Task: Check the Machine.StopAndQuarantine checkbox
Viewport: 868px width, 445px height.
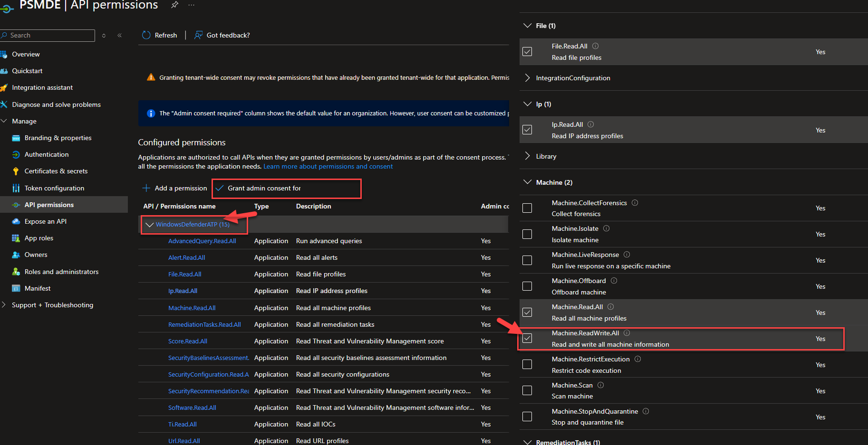Action: tap(527, 417)
